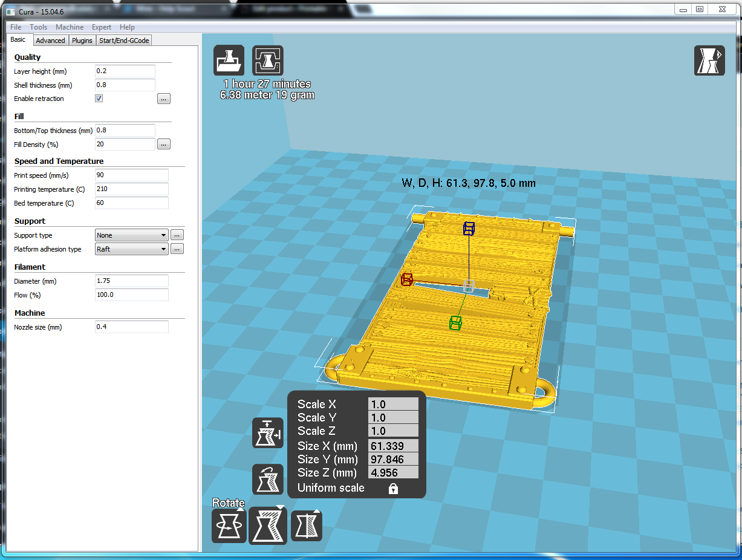Viewport: 742px width, 560px height.
Task: Open Fill Density extra settings button
Action: click(x=164, y=145)
